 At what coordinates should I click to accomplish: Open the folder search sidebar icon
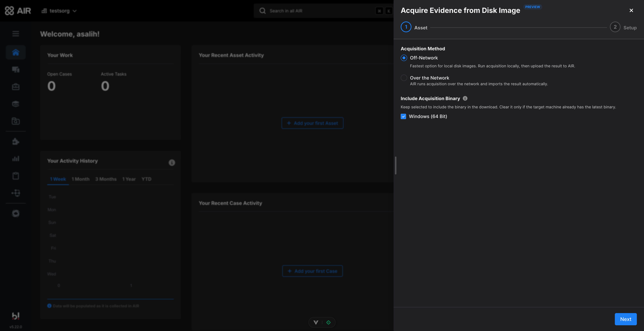(x=16, y=121)
